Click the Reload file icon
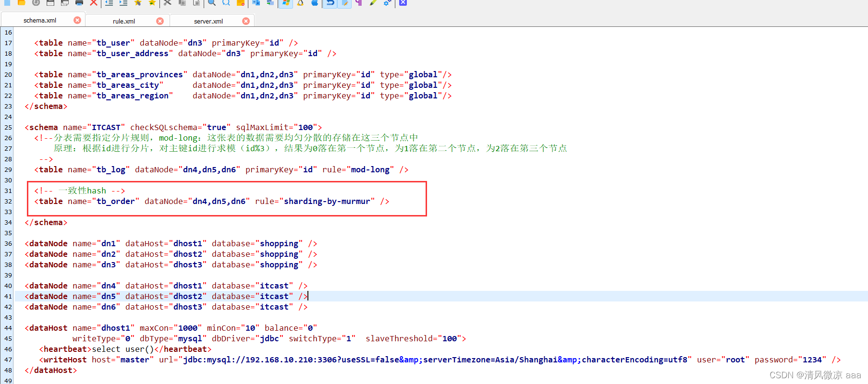Viewport: 868px width, 384px height. 36,2
